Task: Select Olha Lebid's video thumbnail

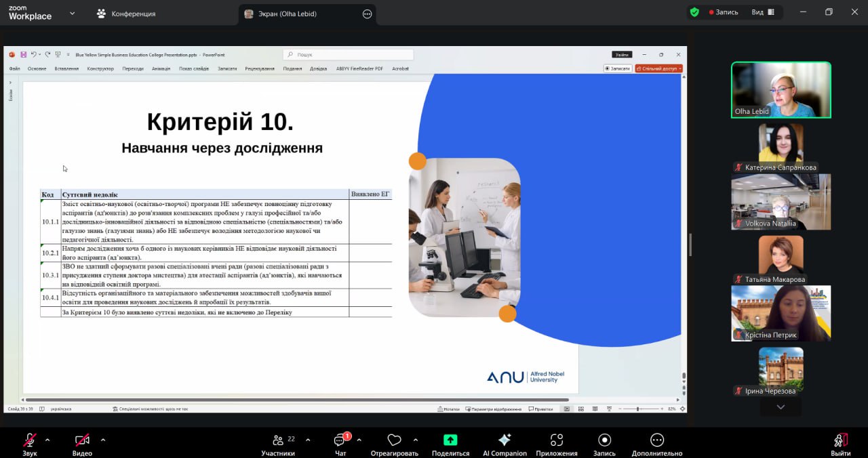Action: [x=781, y=90]
